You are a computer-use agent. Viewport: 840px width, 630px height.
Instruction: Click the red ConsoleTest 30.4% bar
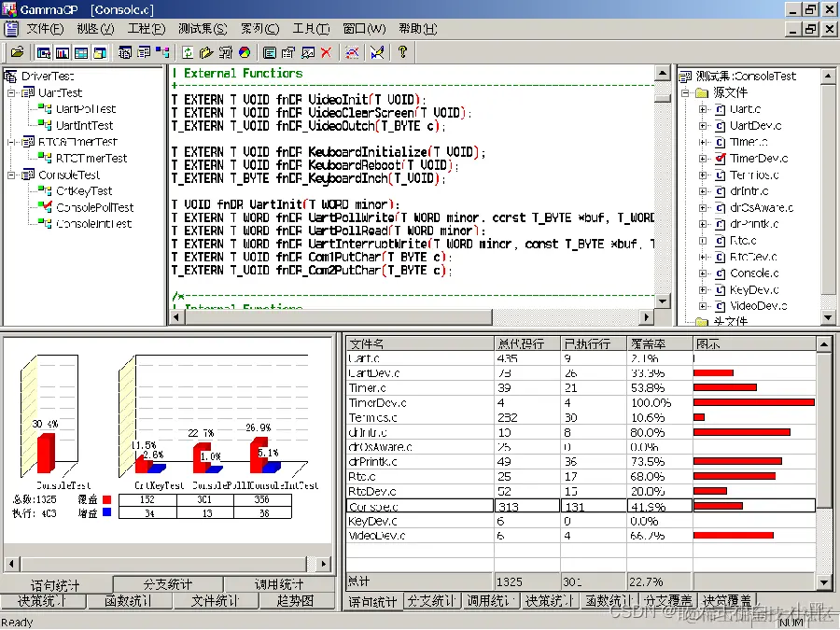[46, 454]
